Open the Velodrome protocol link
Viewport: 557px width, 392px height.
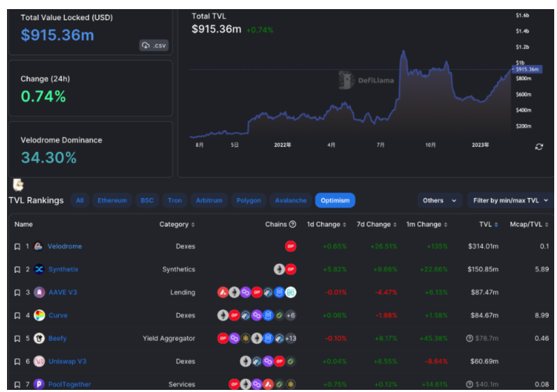click(x=64, y=246)
